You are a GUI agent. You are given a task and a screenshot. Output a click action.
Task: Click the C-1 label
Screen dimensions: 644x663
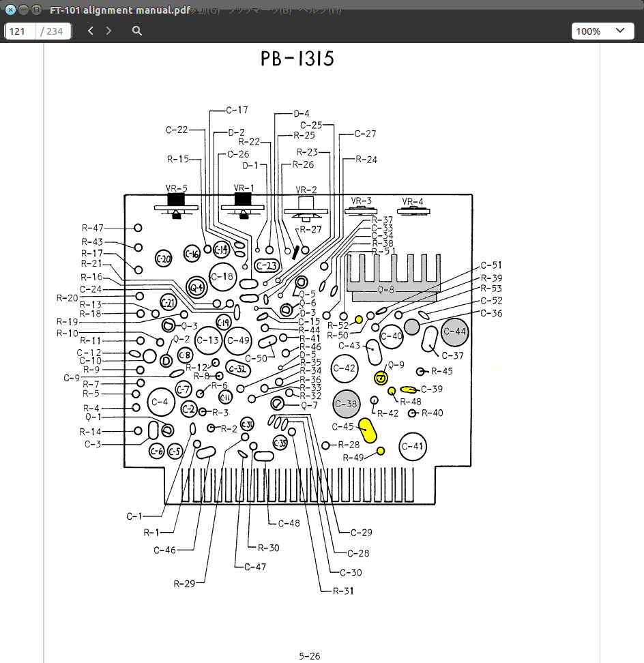(x=134, y=516)
